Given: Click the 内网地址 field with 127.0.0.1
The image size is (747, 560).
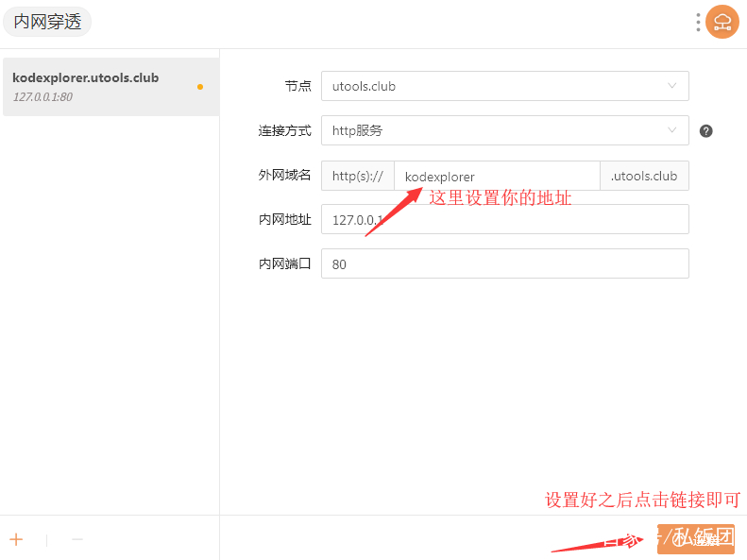Looking at the screenshot, I should click(504, 220).
